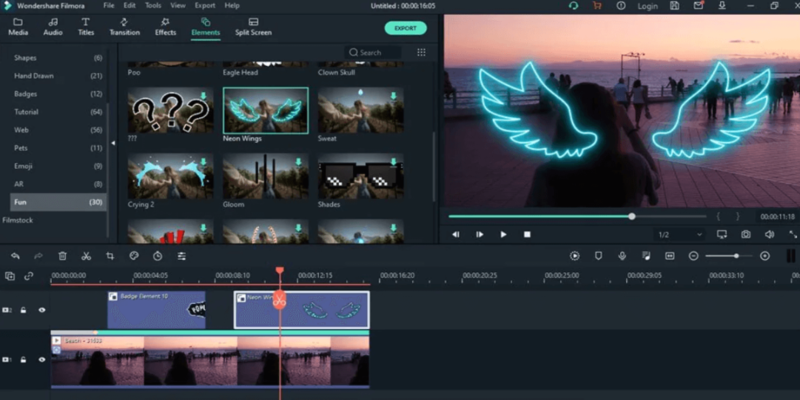Click the Stop button in preview
This screenshot has width=800, height=400.
point(527,234)
